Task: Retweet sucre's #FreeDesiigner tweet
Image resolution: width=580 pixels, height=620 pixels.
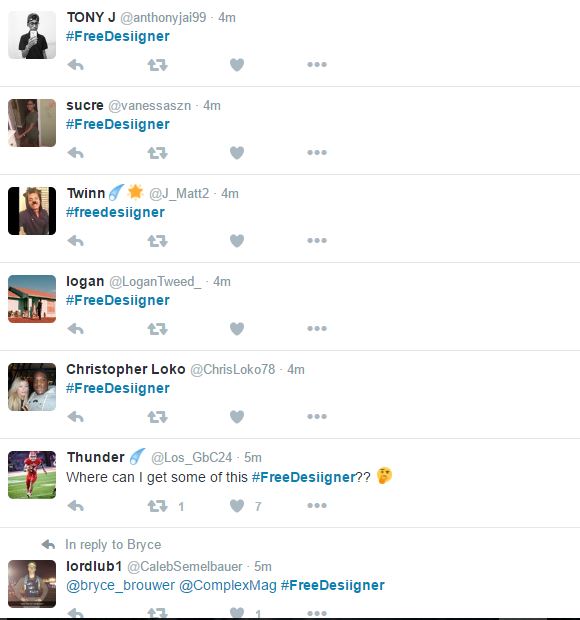Action: (157, 153)
